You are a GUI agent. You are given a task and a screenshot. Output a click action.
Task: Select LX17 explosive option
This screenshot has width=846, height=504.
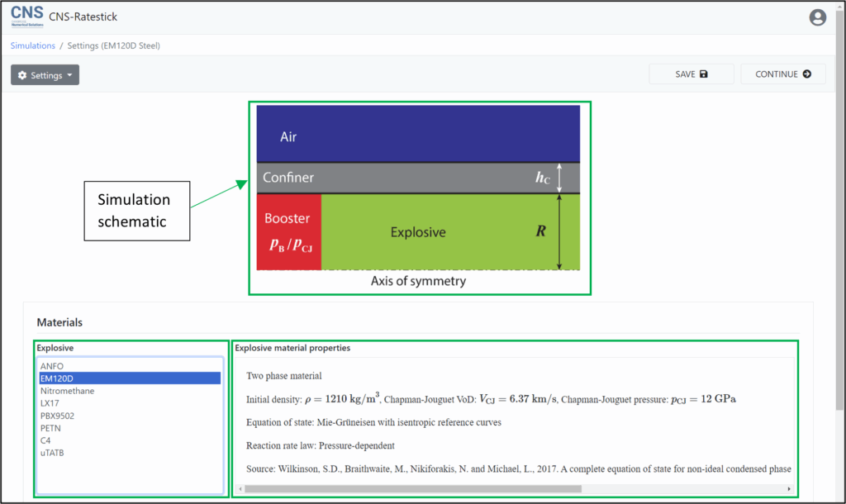pyautogui.click(x=50, y=403)
